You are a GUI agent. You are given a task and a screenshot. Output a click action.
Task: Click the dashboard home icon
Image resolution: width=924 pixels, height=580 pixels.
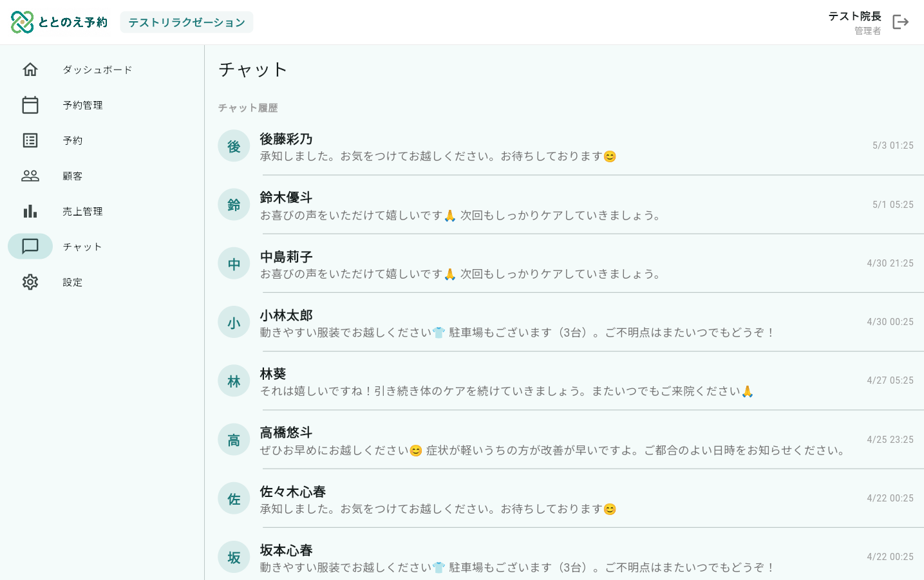pos(30,70)
